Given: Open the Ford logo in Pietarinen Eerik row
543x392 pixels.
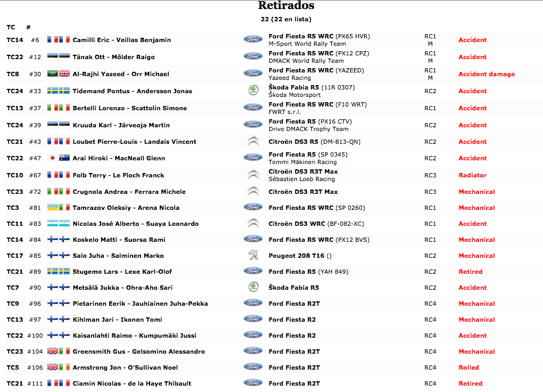Looking at the screenshot, I should tap(253, 303).
